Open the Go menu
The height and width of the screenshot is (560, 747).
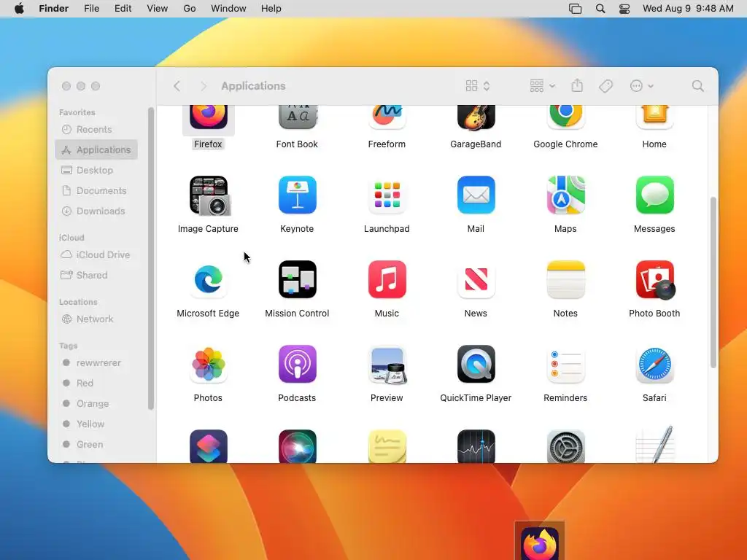pos(190,9)
